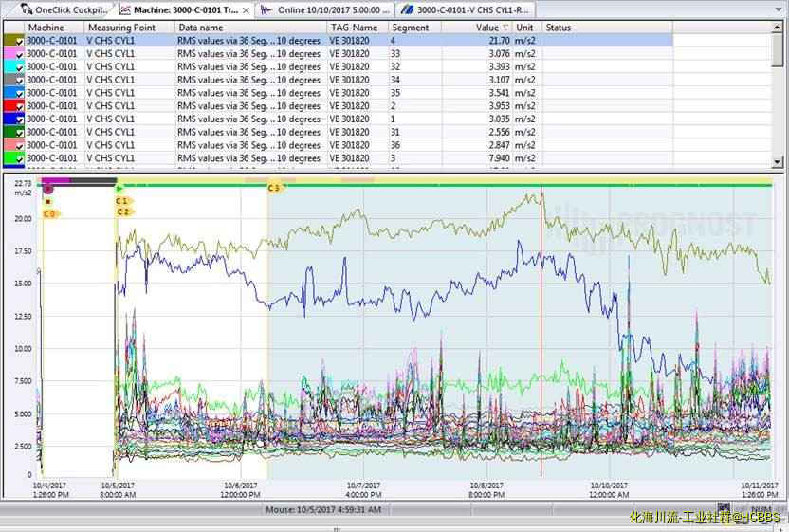Open the 3000-C-0101-V CHS CYL1-R... tab
The width and height of the screenshot is (789, 532).
point(467,9)
